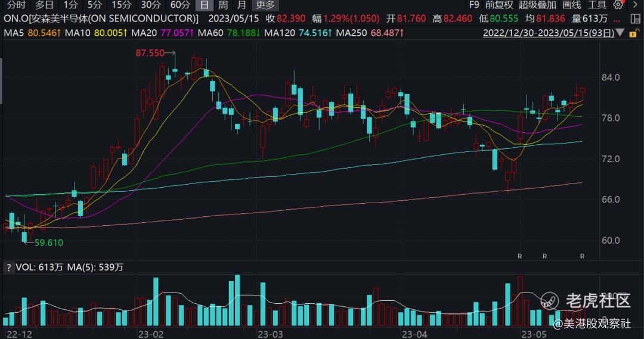Screen dimensions: 644x339
Task: Open the 前复权 adjustment dropdown
Action: [x=499, y=5]
